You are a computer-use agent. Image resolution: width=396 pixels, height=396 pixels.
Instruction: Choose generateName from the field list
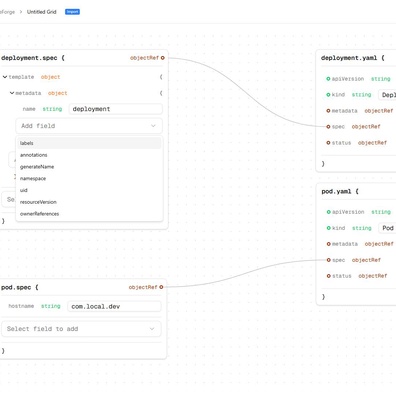(89, 167)
